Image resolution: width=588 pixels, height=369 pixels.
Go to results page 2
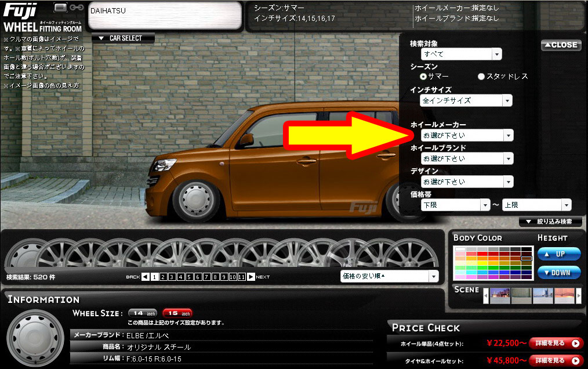[x=163, y=277]
